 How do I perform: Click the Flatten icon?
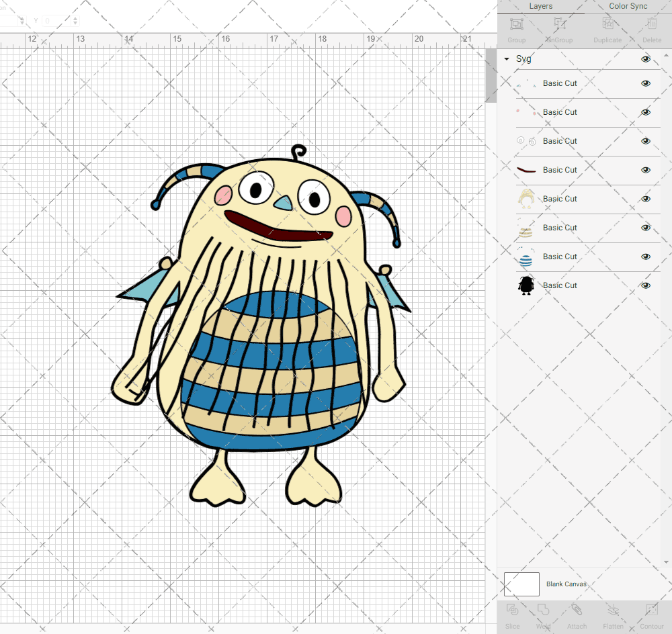[614, 610]
